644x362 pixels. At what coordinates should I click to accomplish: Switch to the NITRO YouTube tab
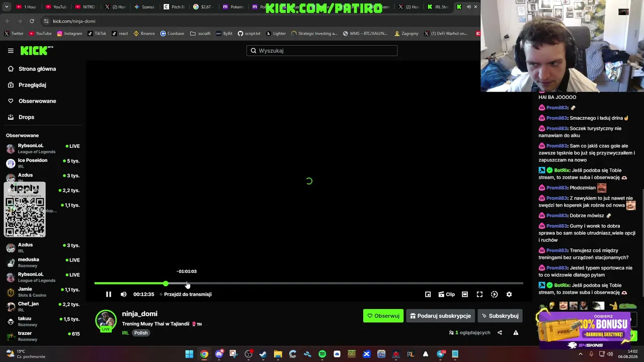click(86, 7)
